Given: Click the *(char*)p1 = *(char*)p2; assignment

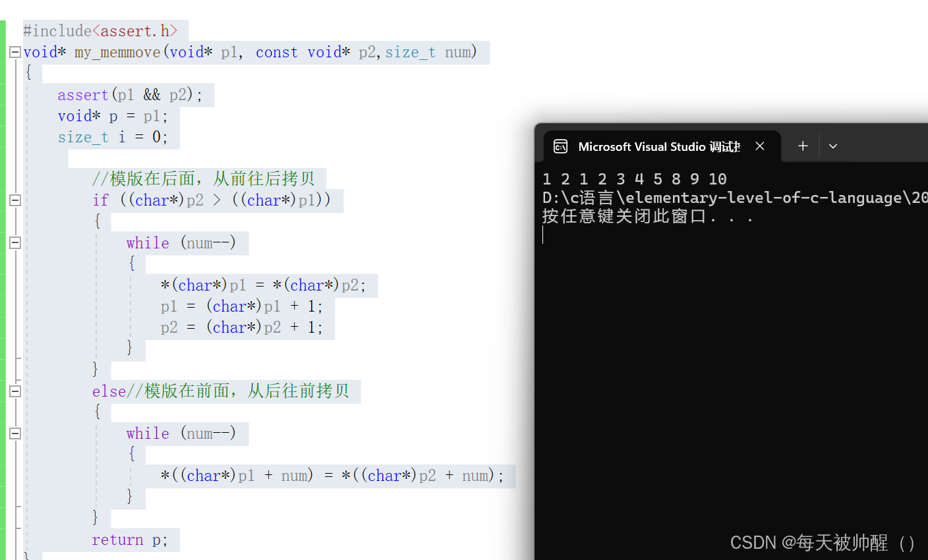Looking at the screenshot, I should point(263,285).
